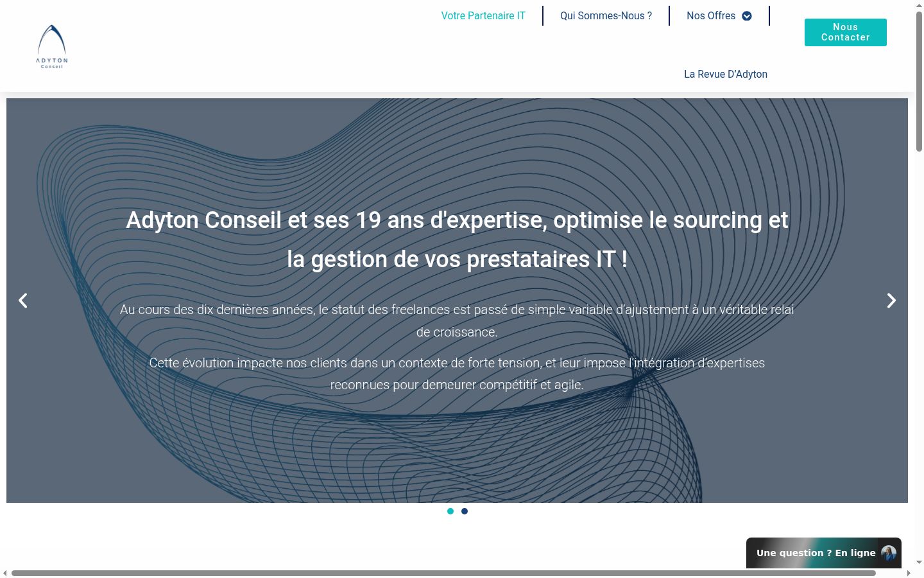Select the second carousel slide dot
The image size is (924, 578).
465,511
